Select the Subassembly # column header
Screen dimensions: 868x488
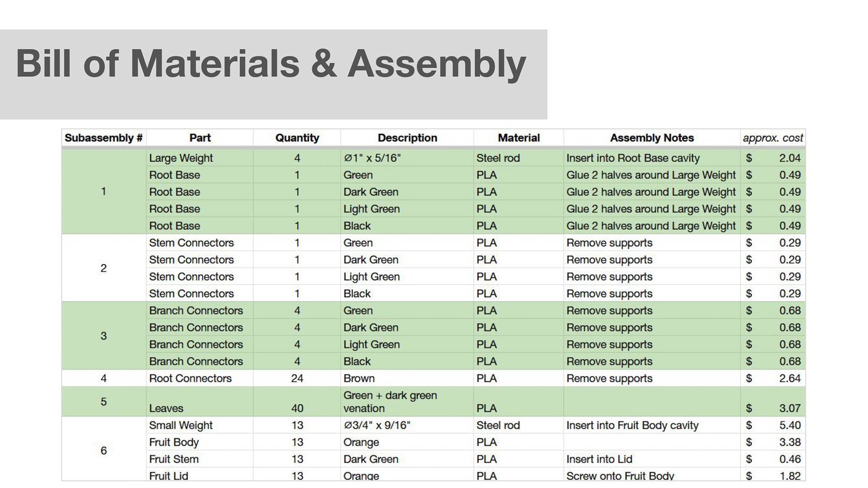tap(104, 138)
